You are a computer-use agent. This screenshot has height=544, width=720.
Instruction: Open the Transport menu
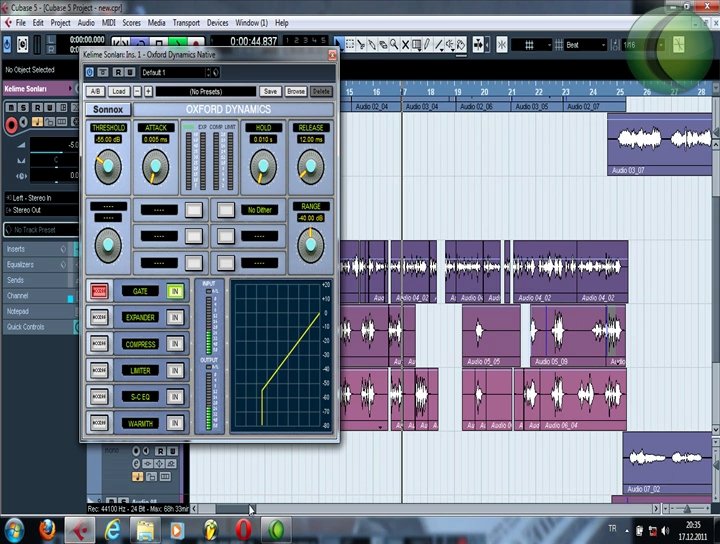click(x=186, y=22)
